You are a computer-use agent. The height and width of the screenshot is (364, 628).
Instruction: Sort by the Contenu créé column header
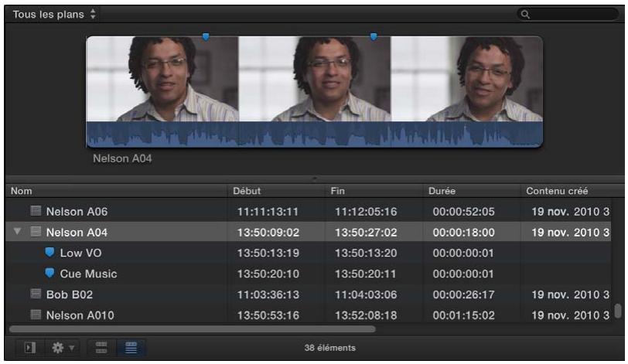(572, 191)
